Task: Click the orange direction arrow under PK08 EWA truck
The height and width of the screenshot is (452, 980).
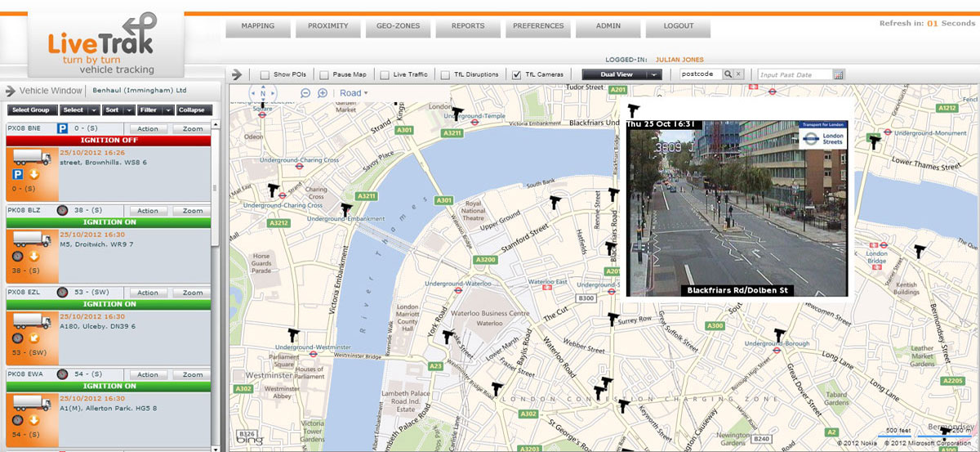Action: [33, 422]
